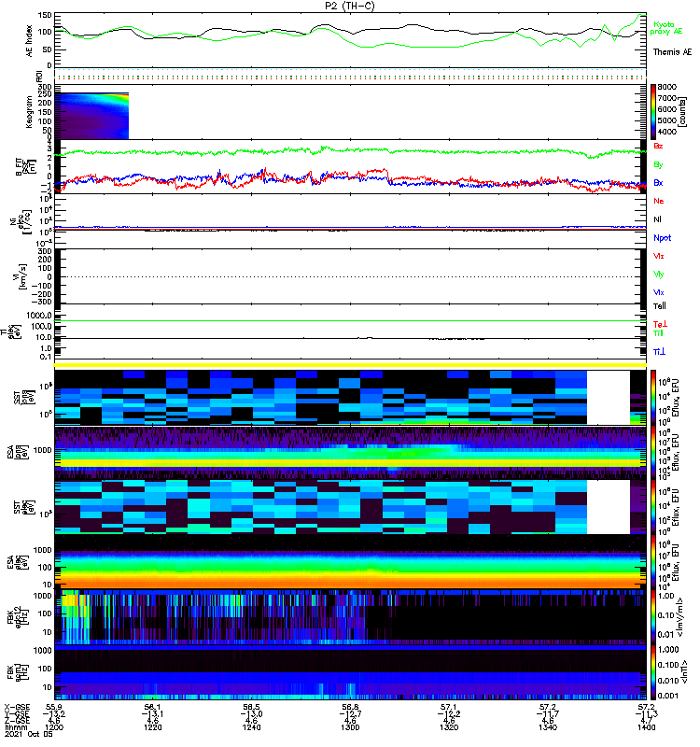Click the green By legend label
The image size is (700, 747).
pyautogui.click(x=658, y=165)
